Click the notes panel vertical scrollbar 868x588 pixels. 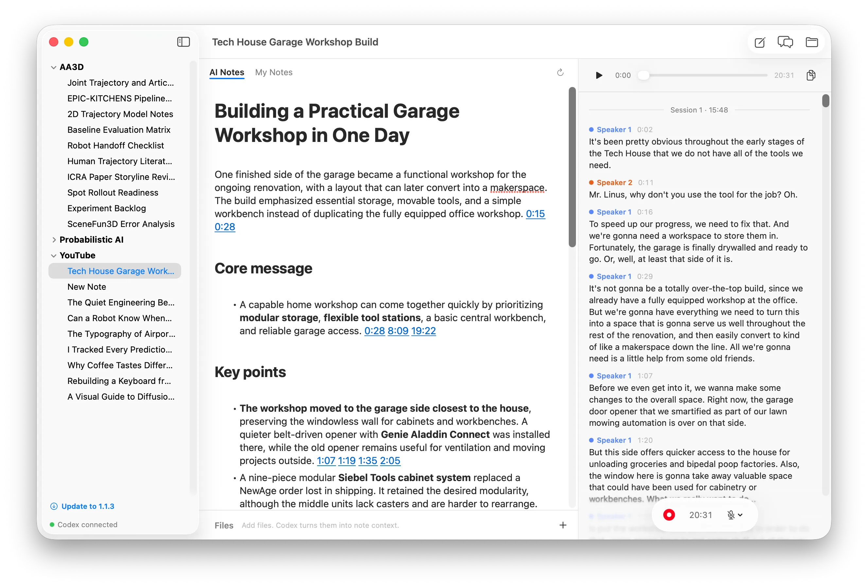tap(572, 167)
